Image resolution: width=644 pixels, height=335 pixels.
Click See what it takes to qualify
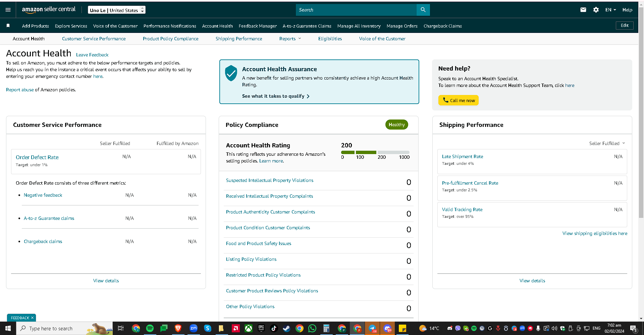coord(276,96)
